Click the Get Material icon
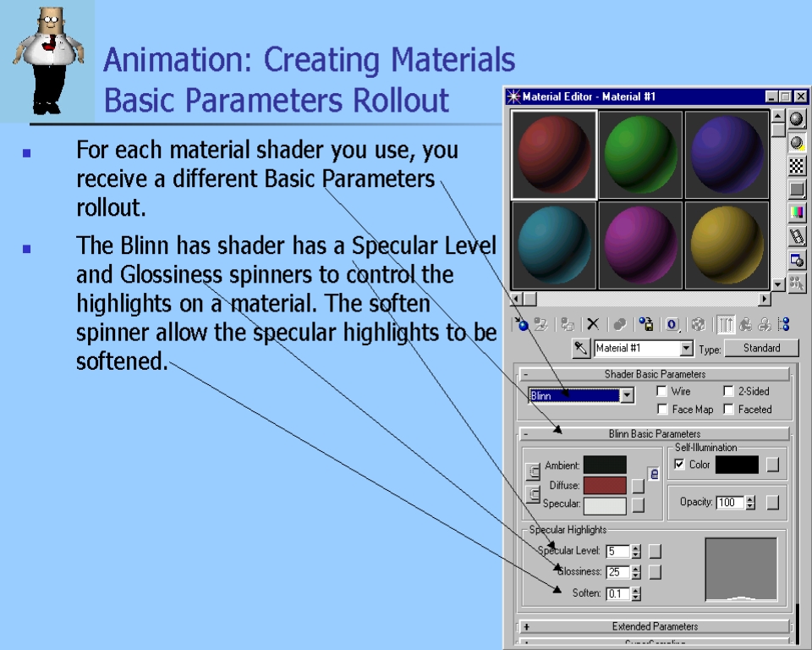 point(522,324)
